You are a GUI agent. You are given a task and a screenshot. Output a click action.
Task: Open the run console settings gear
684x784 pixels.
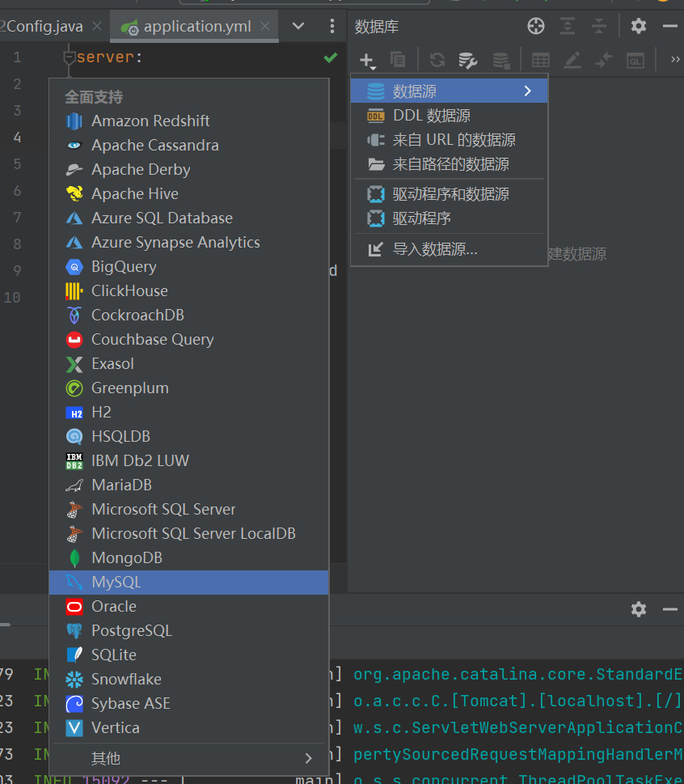[x=639, y=609]
